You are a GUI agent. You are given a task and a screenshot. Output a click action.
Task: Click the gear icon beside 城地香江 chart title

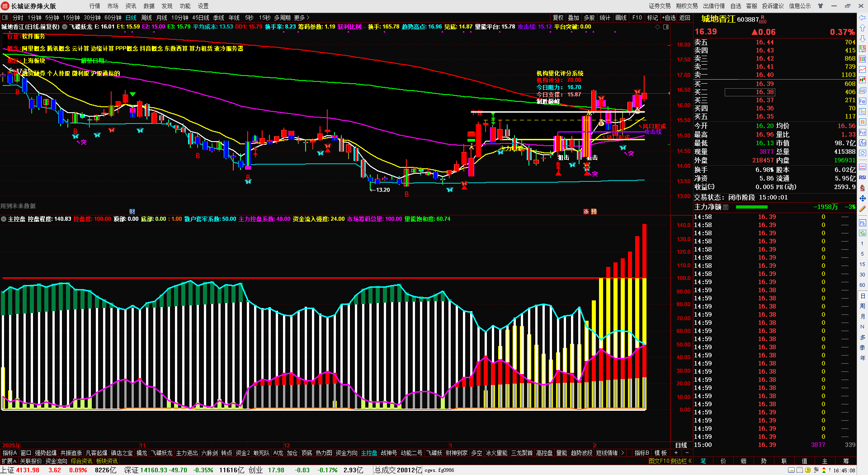click(x=65, y=27)
